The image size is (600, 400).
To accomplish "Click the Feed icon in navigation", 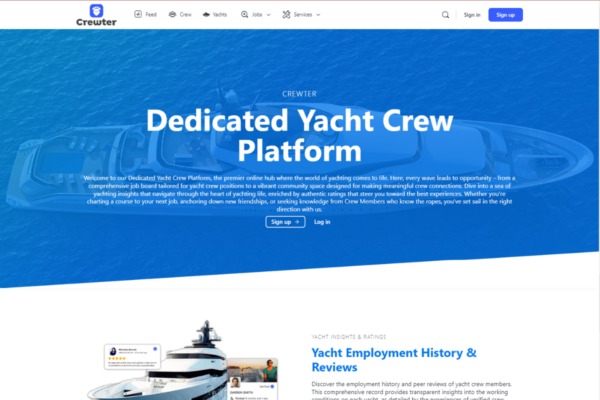I will coord(138,14).
